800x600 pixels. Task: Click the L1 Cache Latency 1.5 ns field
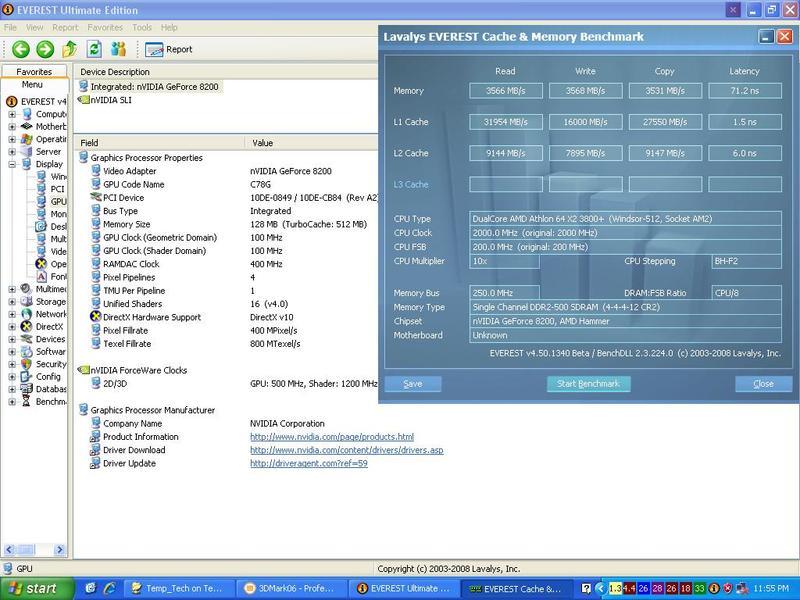click(x=744, y=122)
